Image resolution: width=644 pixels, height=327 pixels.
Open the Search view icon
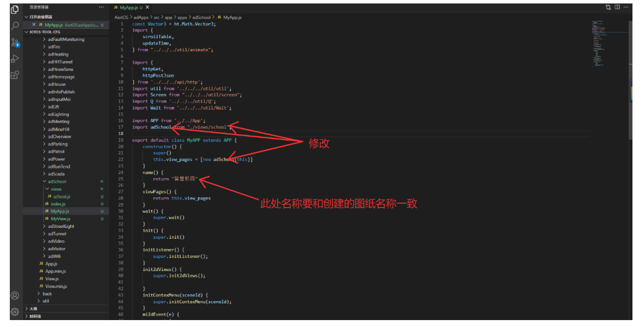[x=15, y=25]
